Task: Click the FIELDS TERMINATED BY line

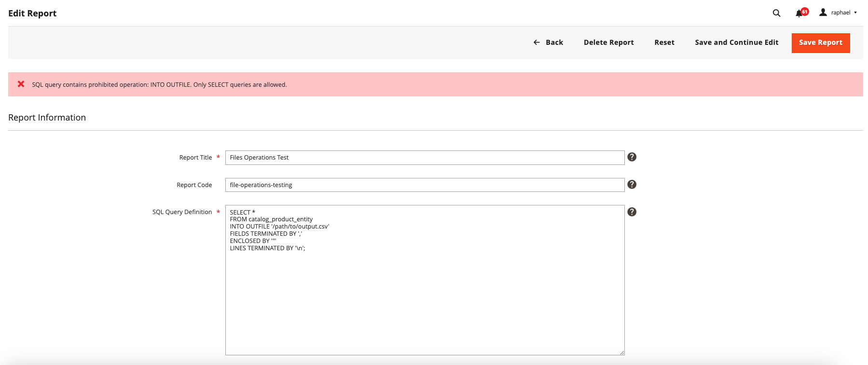Action: [266, 234]
